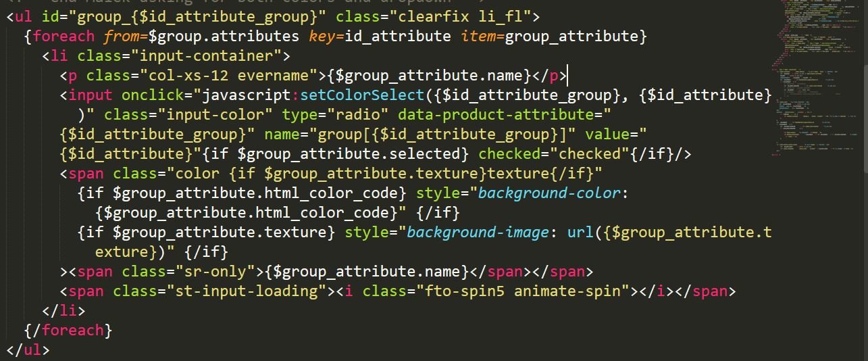Click the italic background-image property
The height and width of the screenshot is (361, 868).
pyautogui.click(x=477, y=233)
